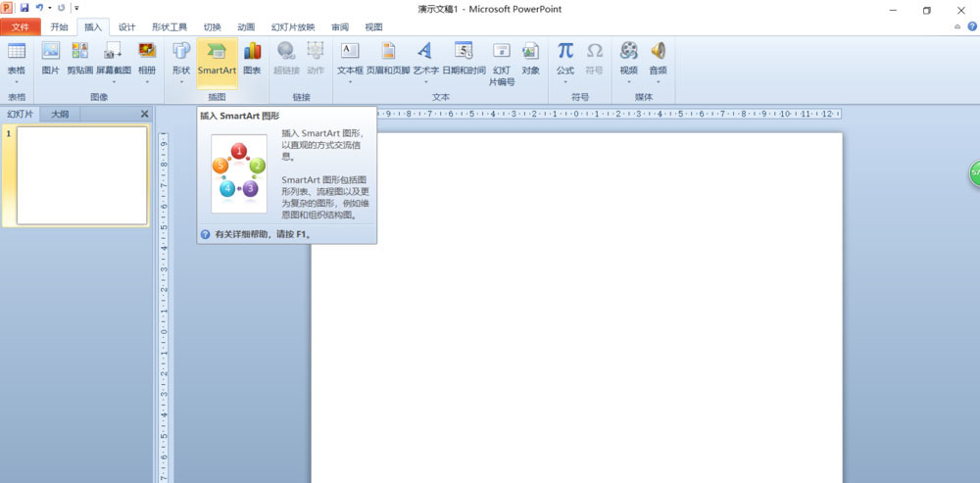980x483 pixels.
Task: Click the redo icon in title bar
Action: click(61, 8)
